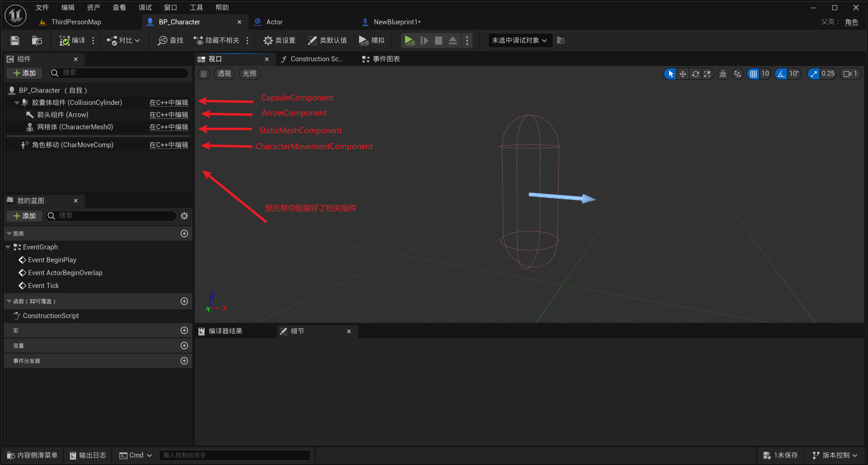Select the 箭头组件 (Arrow) component

click(63, 115)
